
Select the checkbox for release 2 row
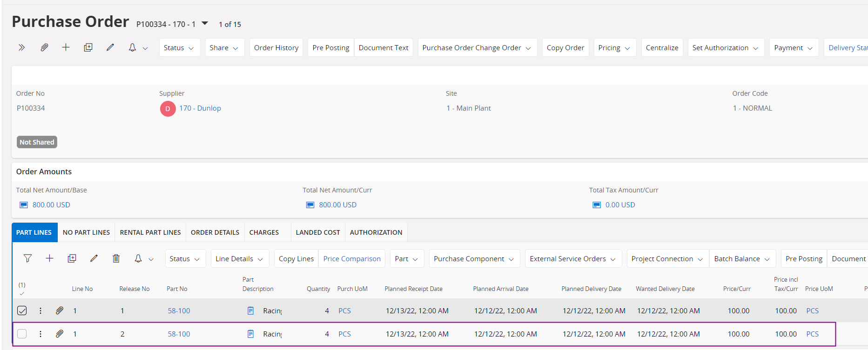[x=22, y=334]
